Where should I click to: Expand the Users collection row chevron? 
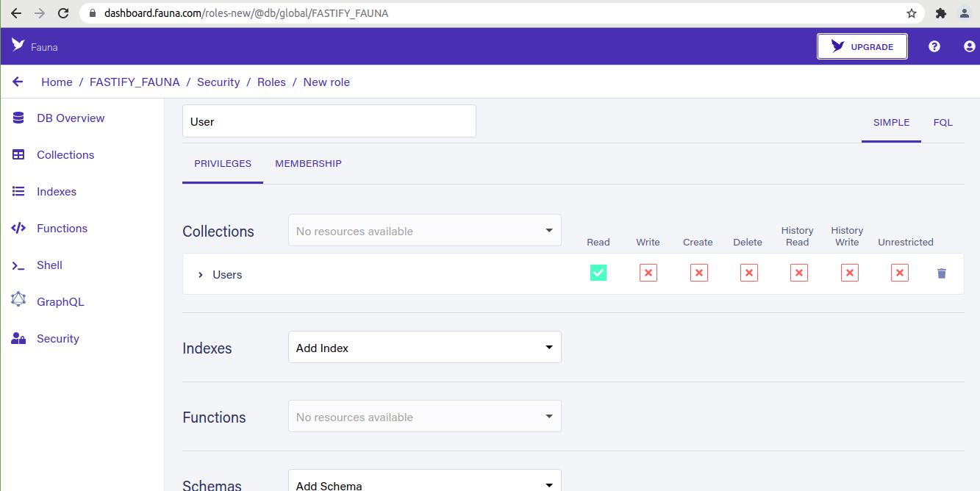(201, 275)
